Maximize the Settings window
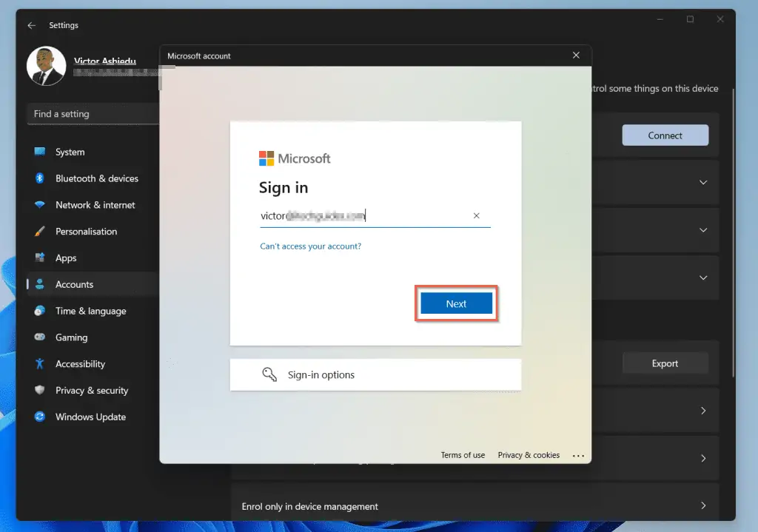758x532 pixels. 691,19
